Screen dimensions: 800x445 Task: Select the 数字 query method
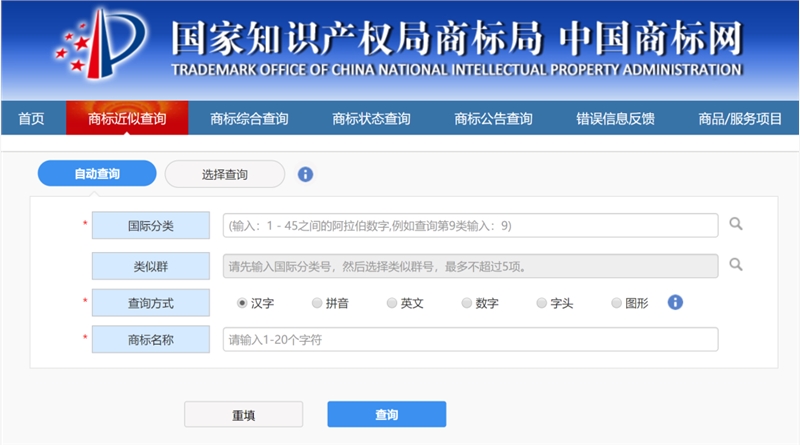(x=466, y=303)
